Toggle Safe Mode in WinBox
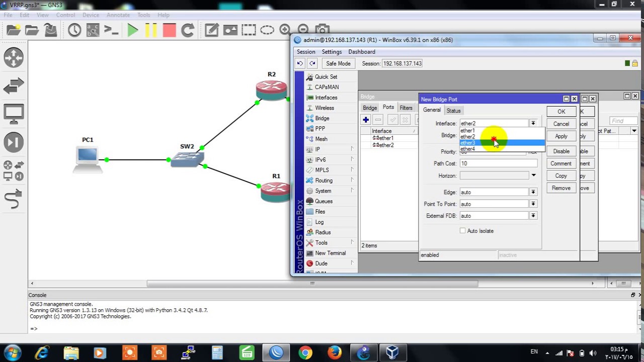The width and height of the screenshot is (644, 362). pos(338,63)
